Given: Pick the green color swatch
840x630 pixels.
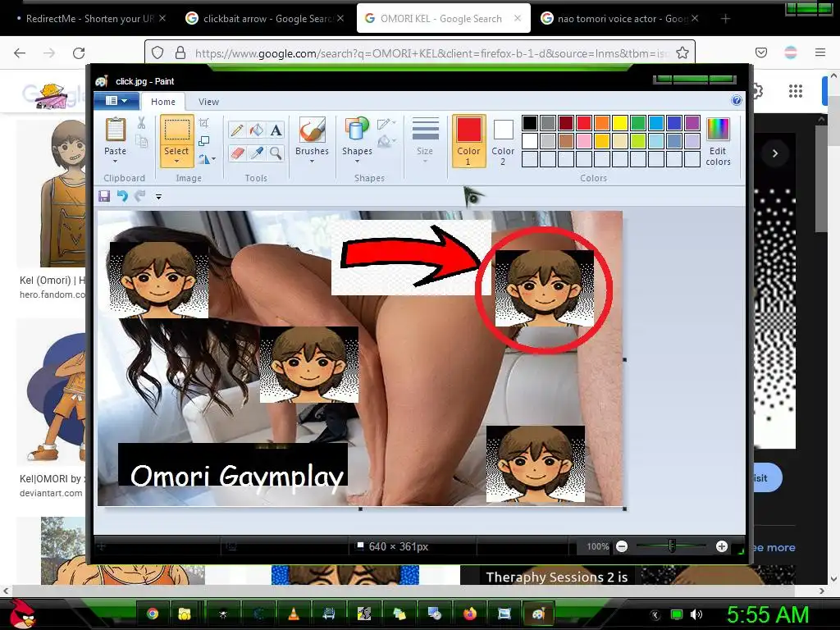Looking at the screenshot, I should [x=638, y=123].
